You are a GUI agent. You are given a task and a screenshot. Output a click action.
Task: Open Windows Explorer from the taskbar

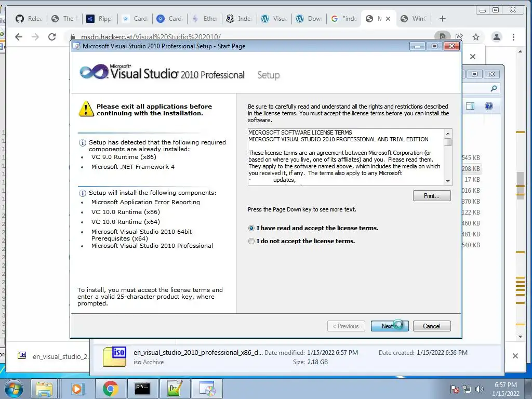click(x=44, y=389)
